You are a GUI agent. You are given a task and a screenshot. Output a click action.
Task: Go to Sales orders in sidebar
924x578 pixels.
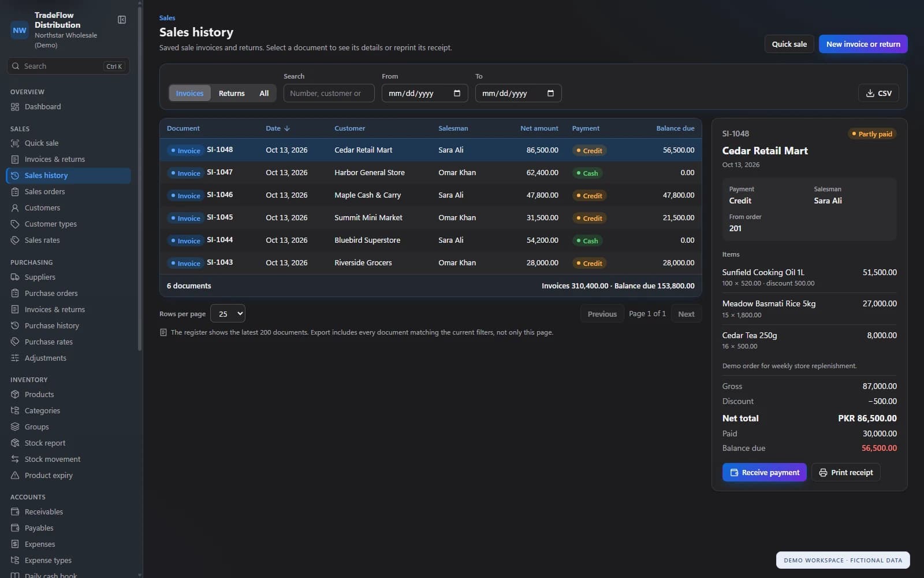point(68,192)
